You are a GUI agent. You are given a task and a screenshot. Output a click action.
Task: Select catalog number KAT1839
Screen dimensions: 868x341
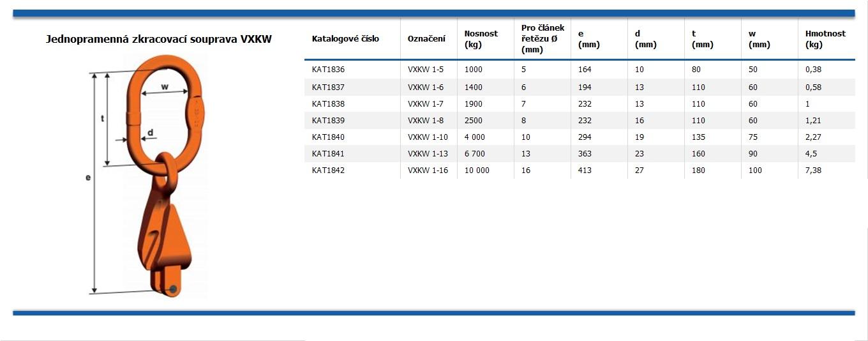pyautogui.click(x=328, y=120)
